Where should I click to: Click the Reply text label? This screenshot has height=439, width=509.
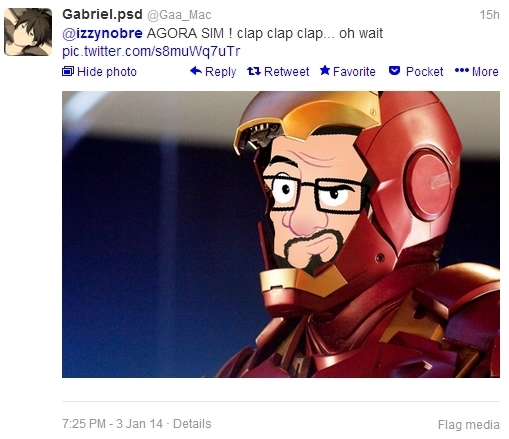(221, 72)
